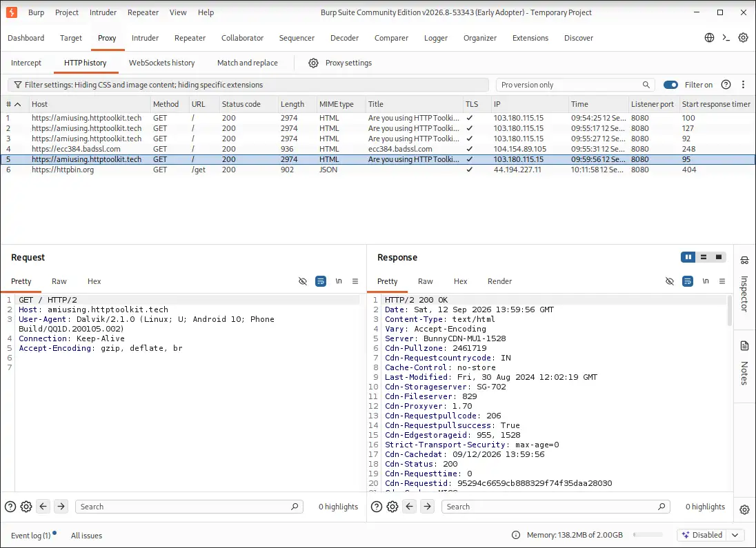Click the Response pane vertical scrollbar
The width and height of the screenshot is (756, 548).
point(730,312)
